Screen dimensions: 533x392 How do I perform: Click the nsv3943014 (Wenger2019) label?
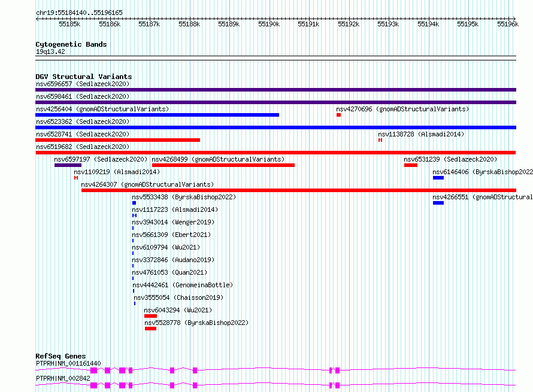[x=173, y=222]
